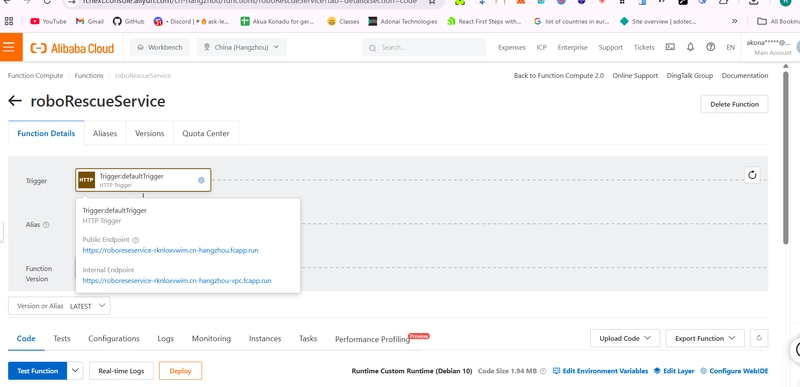Viewport: 800px width, 387px height.
Task: Open defaultTrigger settings gear icon
Action: [x=201, y=180]
